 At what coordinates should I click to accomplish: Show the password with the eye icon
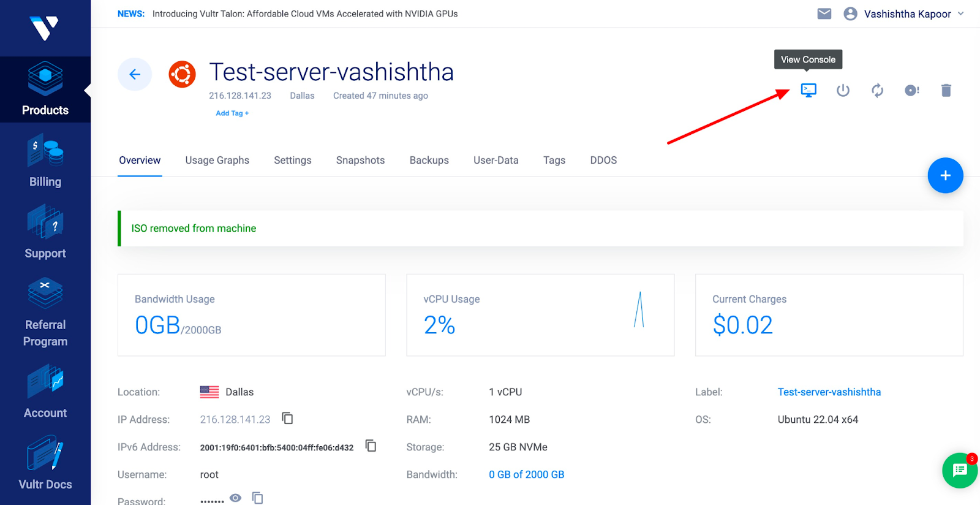tap(235, 498)
